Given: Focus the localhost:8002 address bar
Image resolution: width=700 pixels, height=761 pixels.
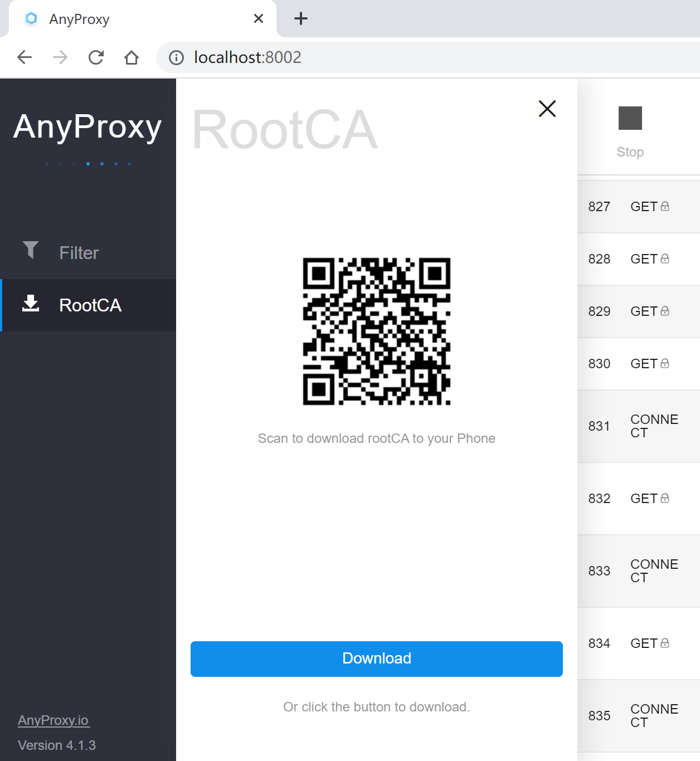Looking at the screenshot, I should tap(428, 57).
